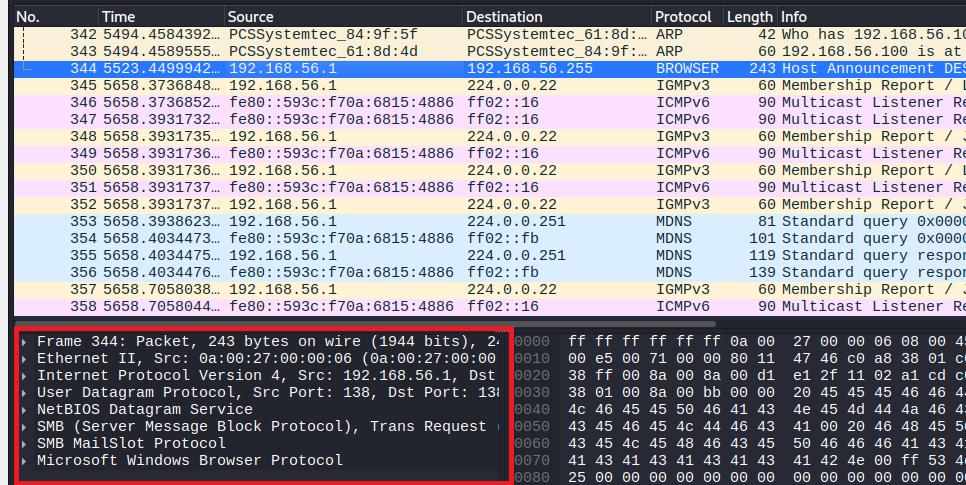Select packet 347 ICMPv6 row

[x=490, y=120]
